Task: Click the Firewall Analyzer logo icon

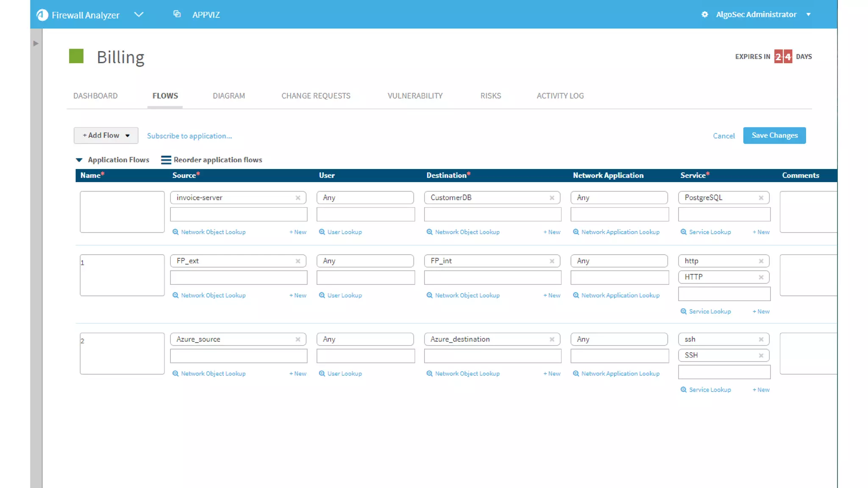Action: pos(42,15)
